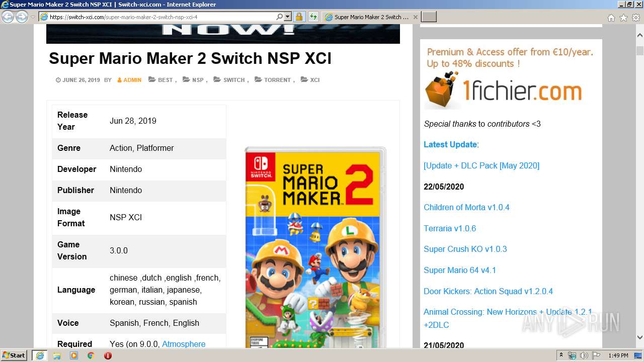Open Super Mario 64 v4.1 link
644x362 pixels.
click(460, 270)
